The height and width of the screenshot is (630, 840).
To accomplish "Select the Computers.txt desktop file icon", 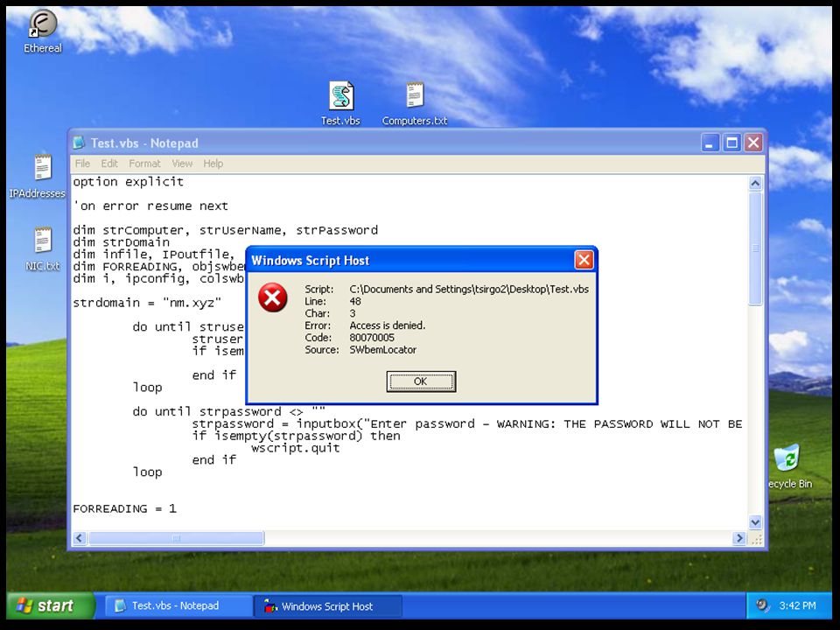I will tap(415, 103).
